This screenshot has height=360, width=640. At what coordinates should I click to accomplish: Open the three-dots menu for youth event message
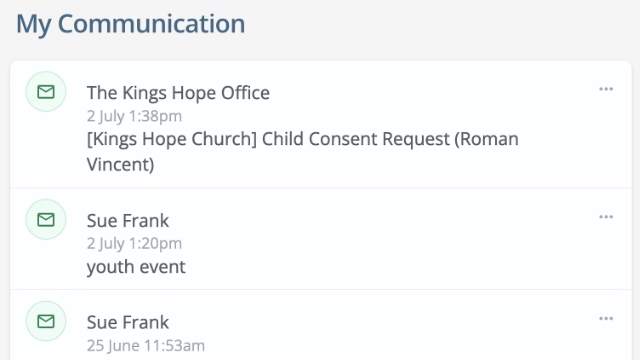click(606, 217)
